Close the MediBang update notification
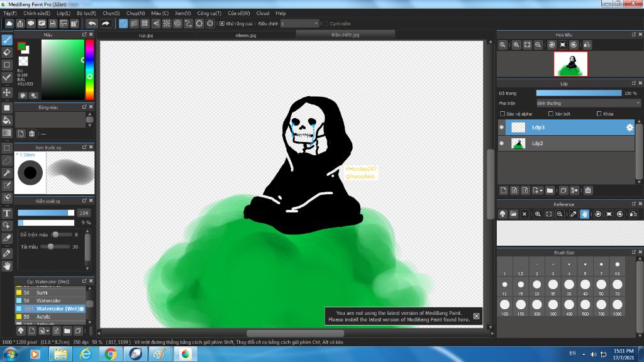The image size is (644, 362). click(477, 316)
